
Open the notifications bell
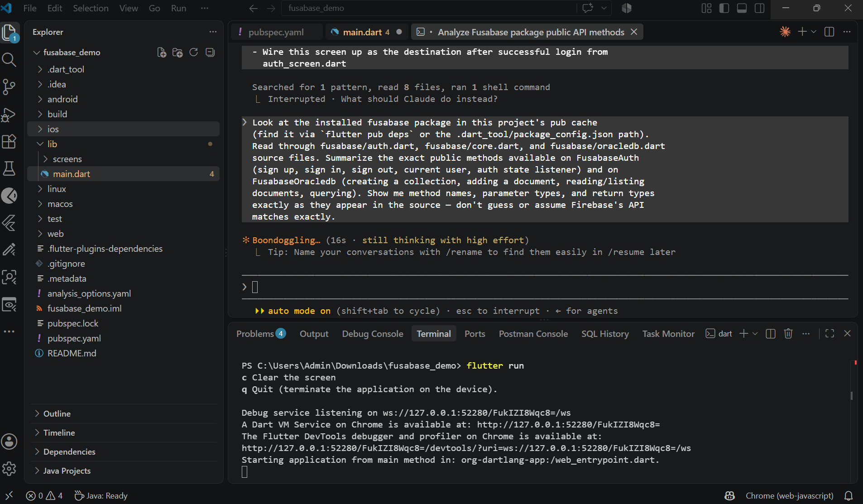849,496
